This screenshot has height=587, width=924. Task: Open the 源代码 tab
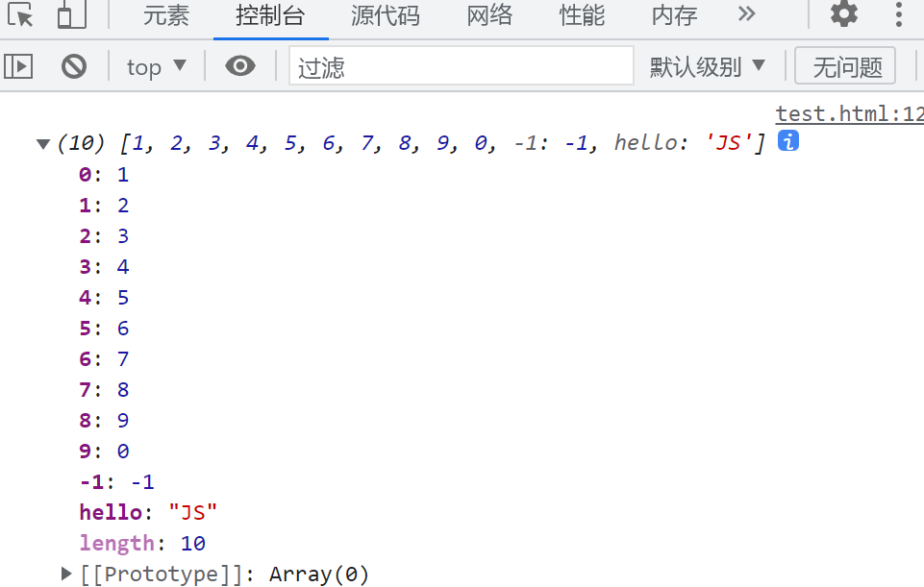(386, 15)
